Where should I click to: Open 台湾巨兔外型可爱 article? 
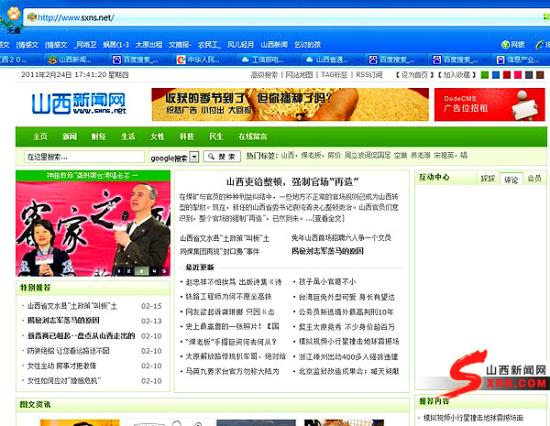(x=347, y=297)
